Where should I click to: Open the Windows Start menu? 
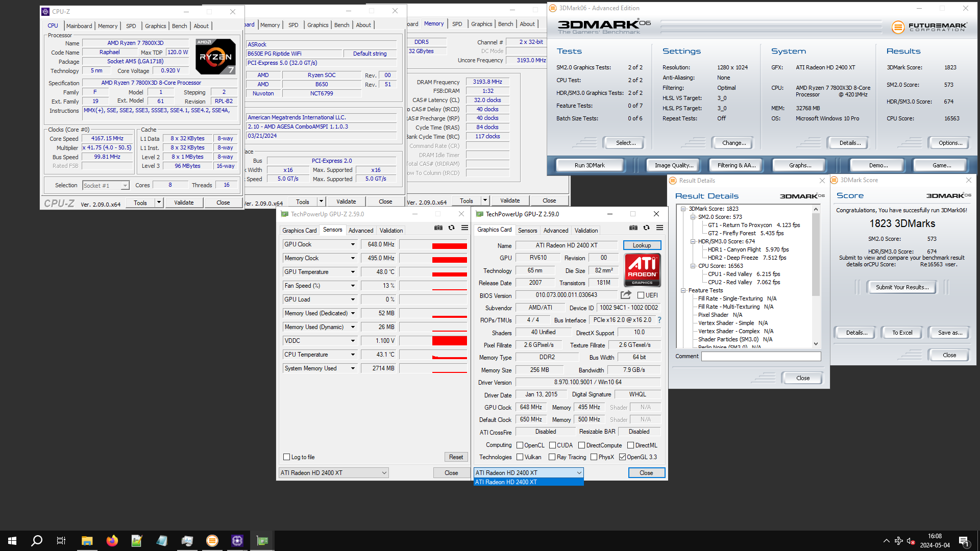point(12,541)
